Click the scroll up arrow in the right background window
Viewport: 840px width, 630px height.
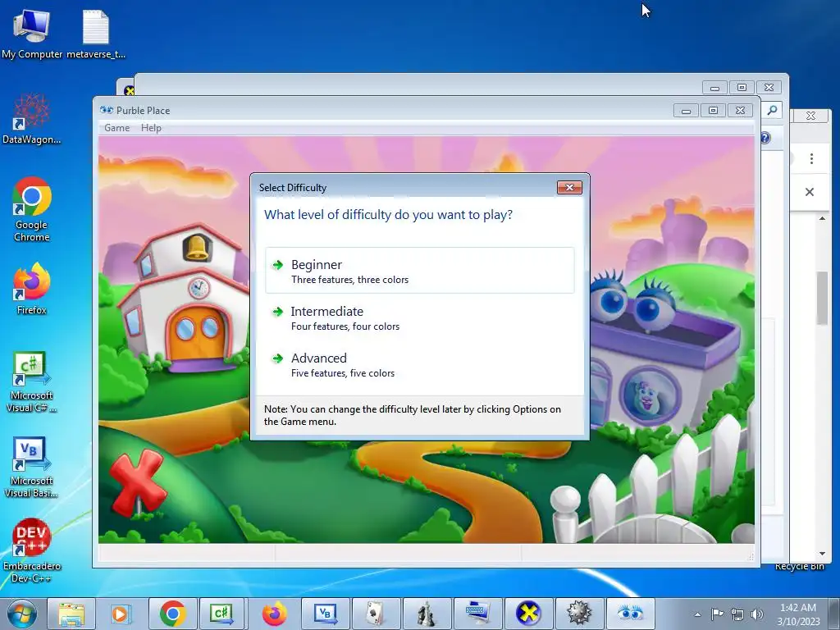(x=822, y=218)
